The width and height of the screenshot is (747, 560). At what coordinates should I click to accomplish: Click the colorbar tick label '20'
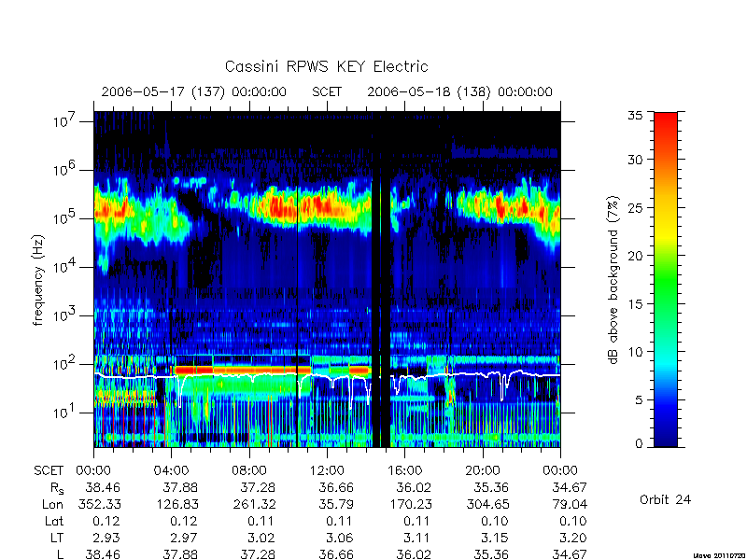coord(635,255)
